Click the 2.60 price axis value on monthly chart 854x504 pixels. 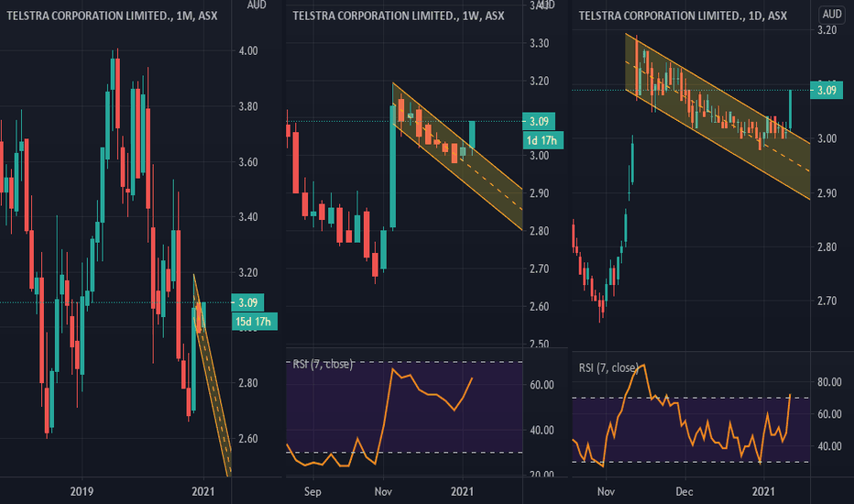point(248,439)
